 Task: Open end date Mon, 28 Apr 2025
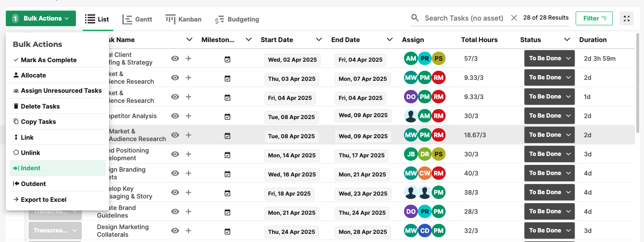pyautogui.click(x=363, y=232)
